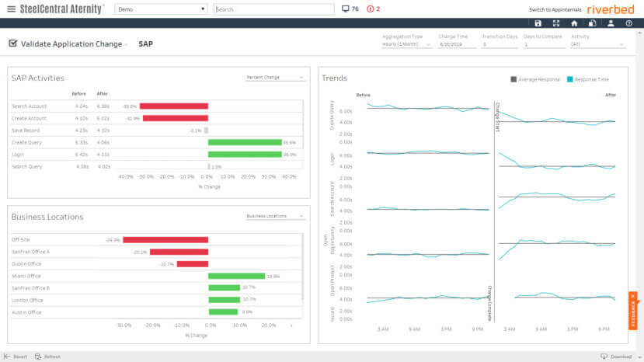Toggle full screen view icon
Screen dimensions: 644x362
coord(556,23)
